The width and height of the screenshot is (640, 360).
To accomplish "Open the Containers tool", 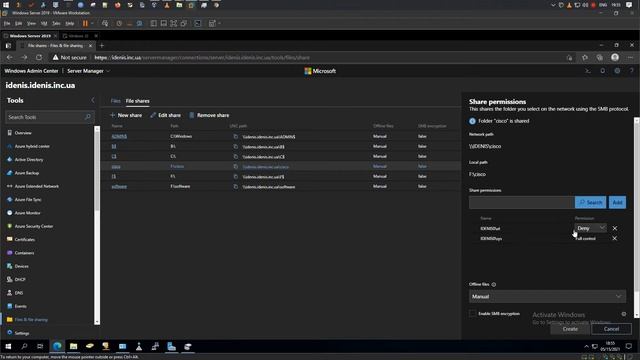I will 24,253.
